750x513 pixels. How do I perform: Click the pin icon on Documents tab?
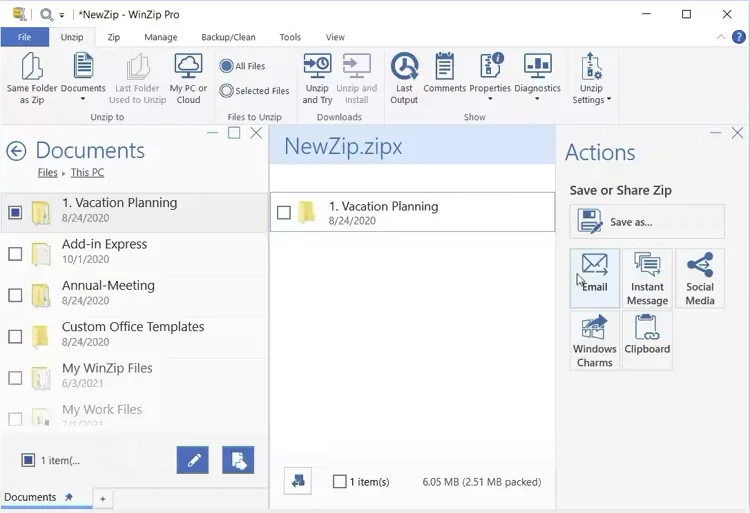click(69, 497)
